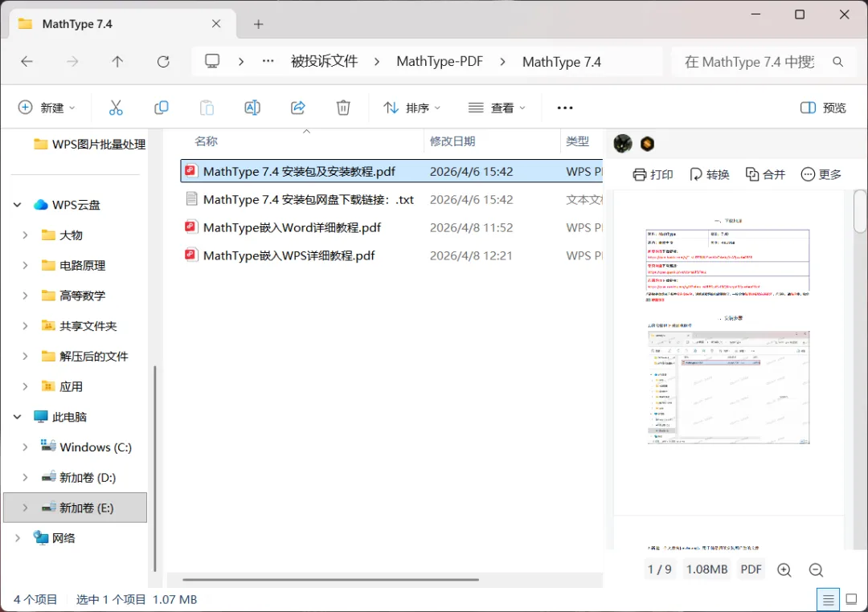Expand the 电路原理 folder
Screen dimensions: 868x612
(x=25, y=266)
